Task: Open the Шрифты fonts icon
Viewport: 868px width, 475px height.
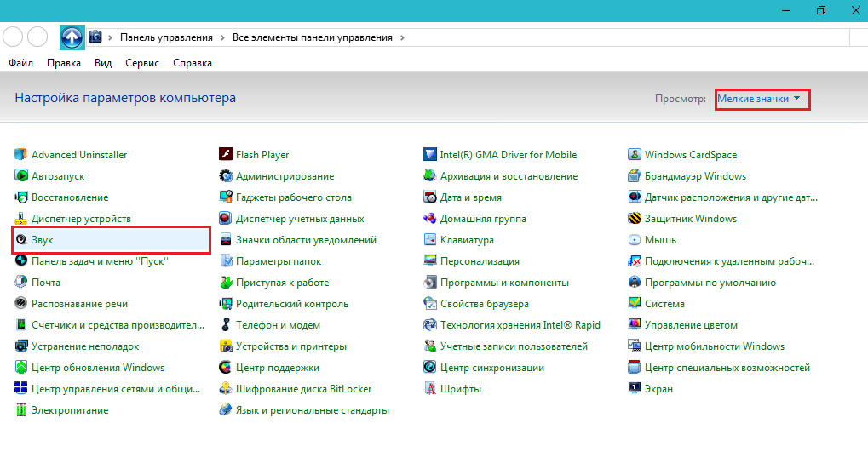Action: click(430, 389)
